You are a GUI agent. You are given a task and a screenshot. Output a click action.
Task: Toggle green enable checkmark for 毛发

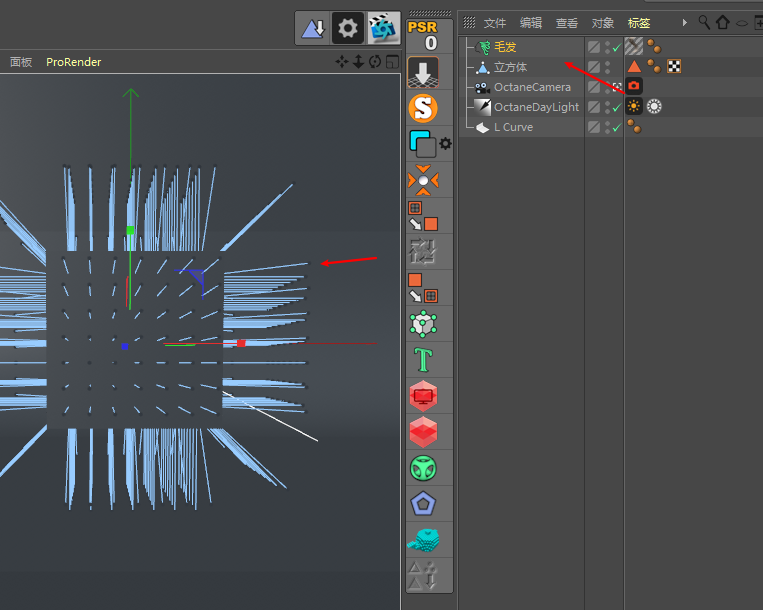coord(617,48)
